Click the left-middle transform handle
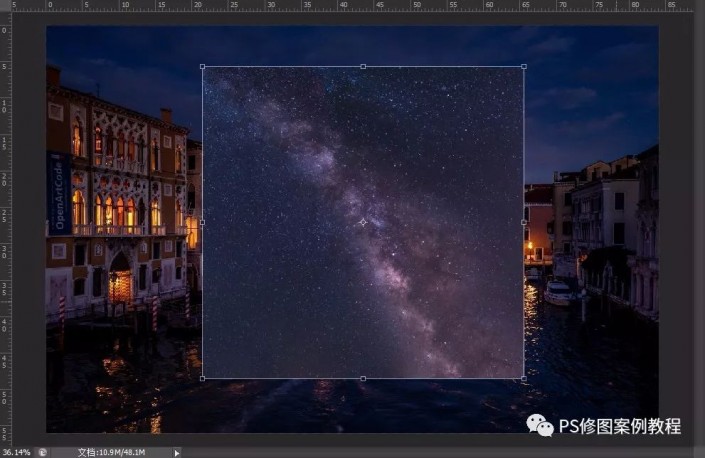This screenshot has height=458, width=705. 202,222
